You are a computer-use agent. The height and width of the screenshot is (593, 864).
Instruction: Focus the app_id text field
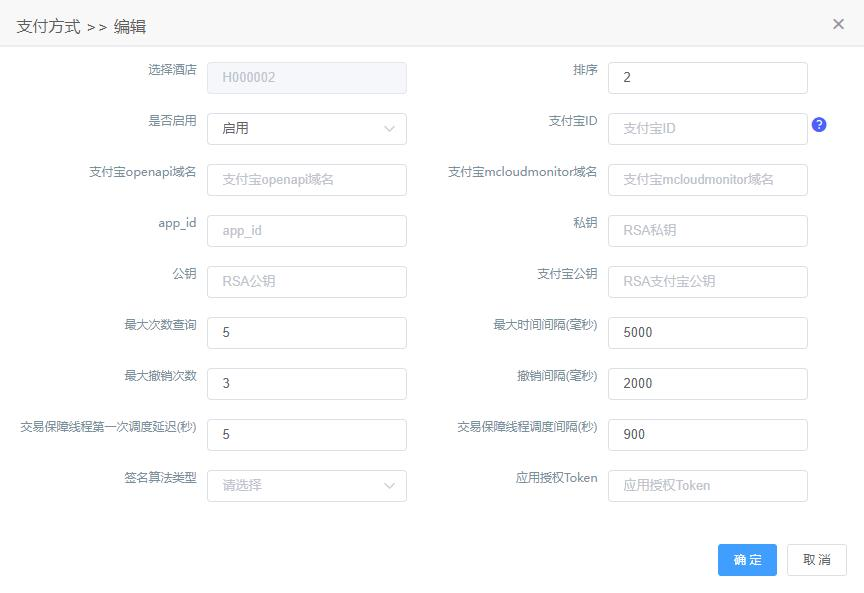pyautogui.click(x=307, y=231)
